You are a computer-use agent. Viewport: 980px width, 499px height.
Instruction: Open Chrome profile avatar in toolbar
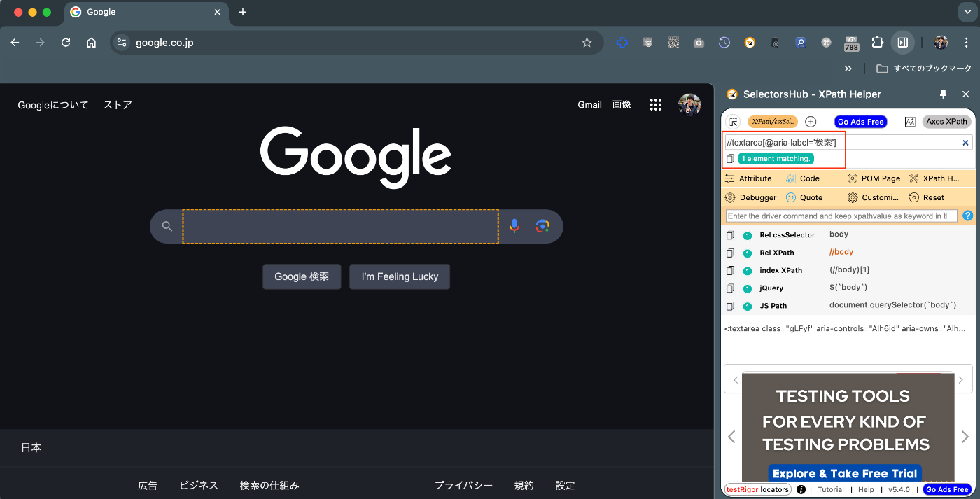click(x=941, y=43)
